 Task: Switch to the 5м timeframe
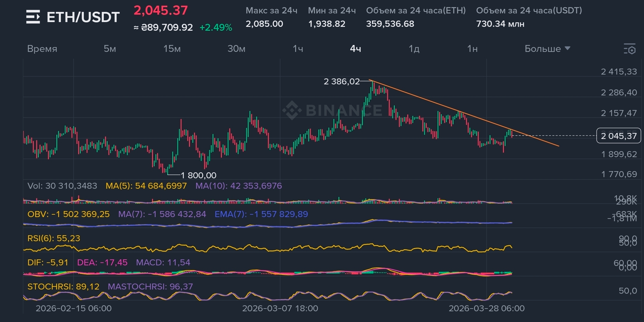click(x=110, y=49)
